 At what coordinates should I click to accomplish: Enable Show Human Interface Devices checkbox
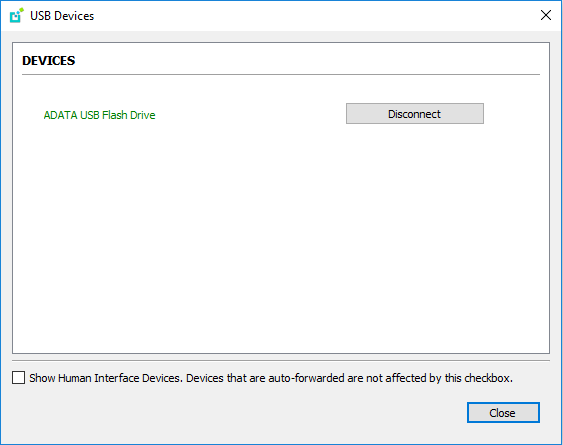point(18,378)
